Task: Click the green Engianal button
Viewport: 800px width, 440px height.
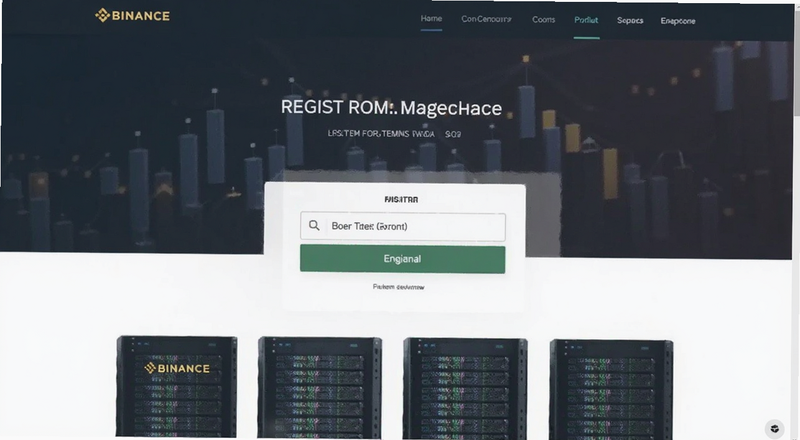Action: click(x=403, y=259)
